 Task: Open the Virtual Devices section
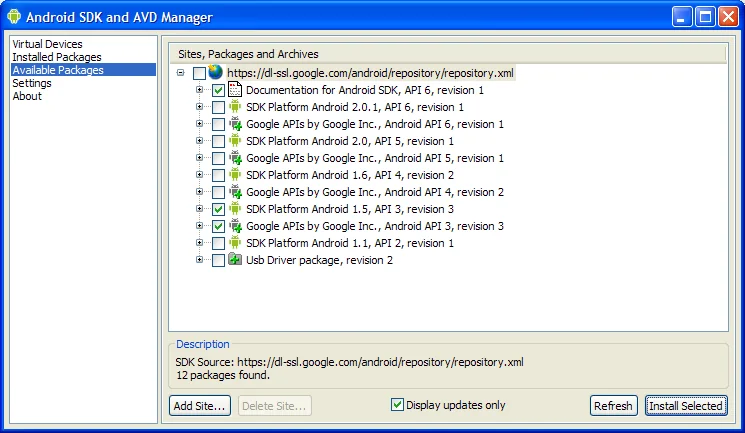click(47, 44)
